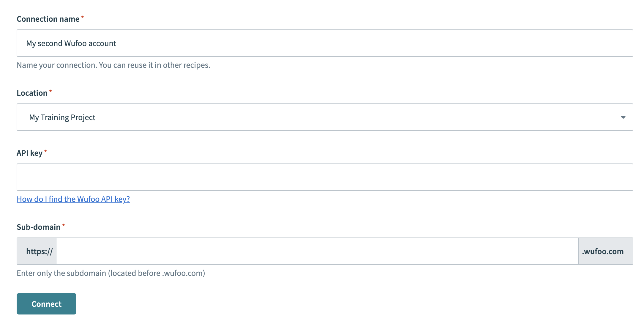Image resolution: width=644 pixels, height=324 pixels.
Task: Click the https:// prefix box
Action: tap(37, 251)
